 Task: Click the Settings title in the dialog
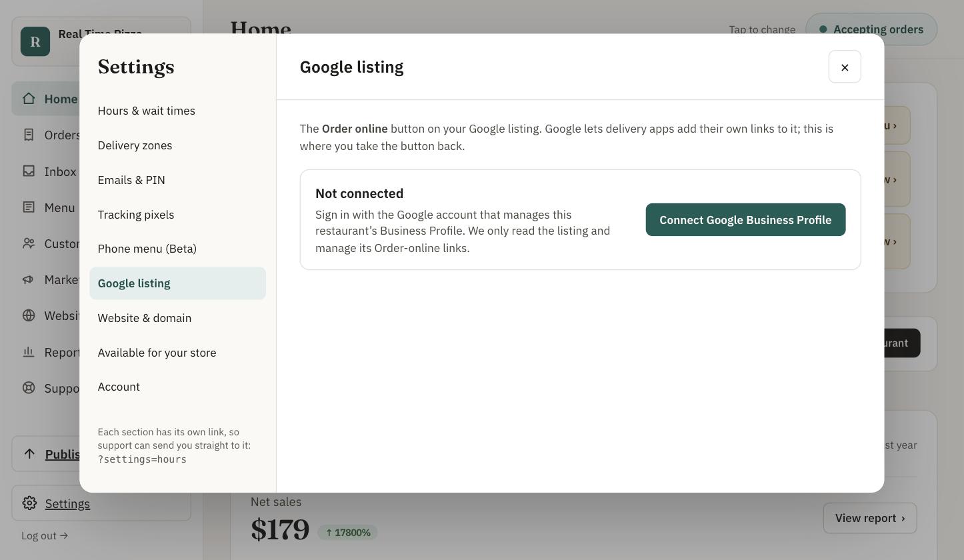click(136, 67)
